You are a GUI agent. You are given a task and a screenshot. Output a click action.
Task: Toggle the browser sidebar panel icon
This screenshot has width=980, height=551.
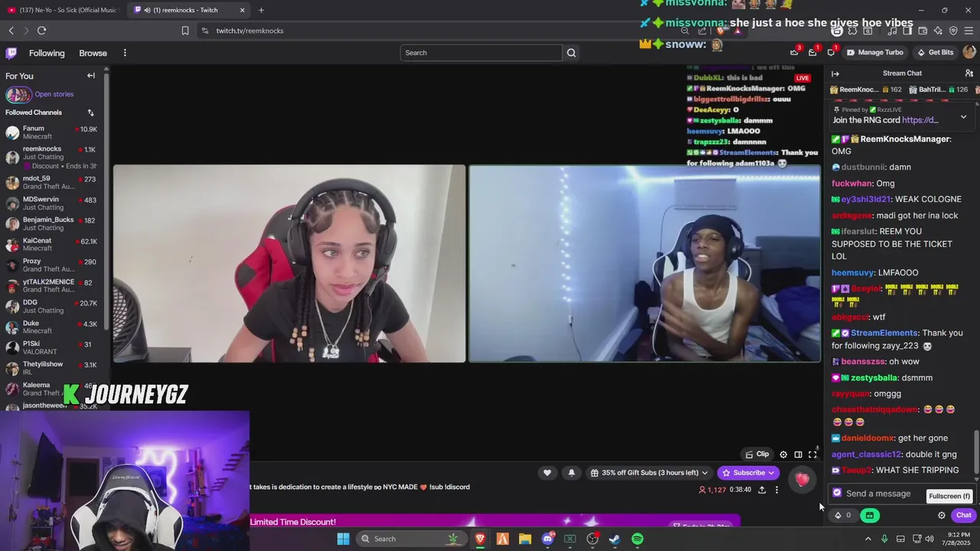click(907, 31)
